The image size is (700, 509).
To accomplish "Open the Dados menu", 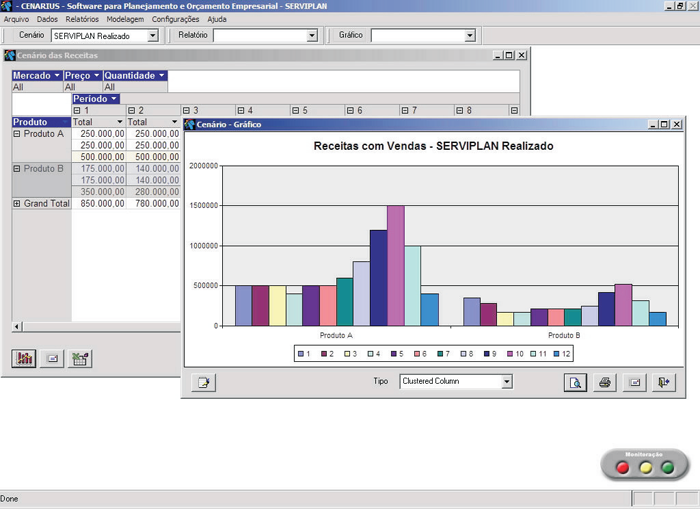I will point(47,19).
